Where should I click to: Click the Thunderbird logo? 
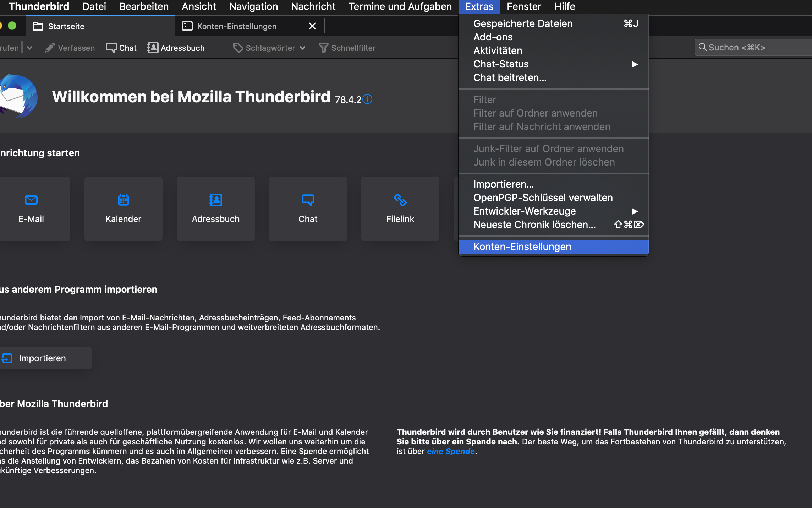point(18,96)
